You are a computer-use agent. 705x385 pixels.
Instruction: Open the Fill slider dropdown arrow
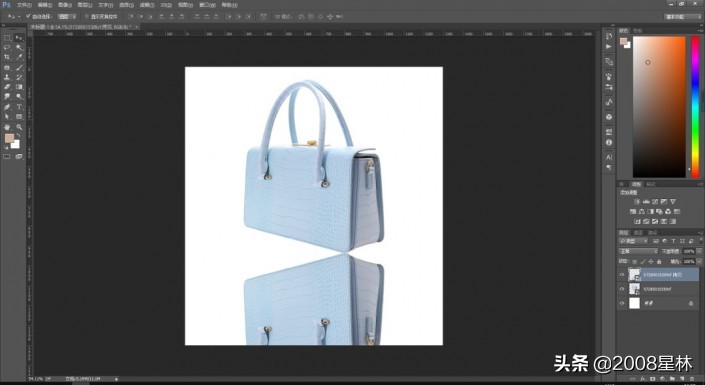coord(699,261)
